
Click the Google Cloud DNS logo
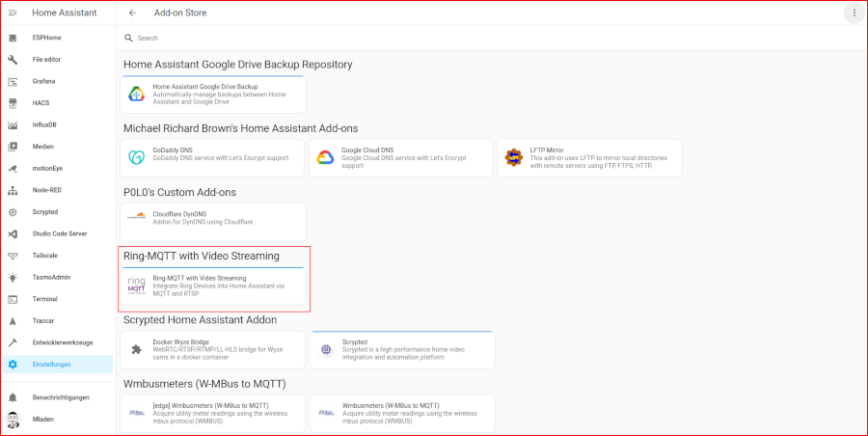[325, 158]
